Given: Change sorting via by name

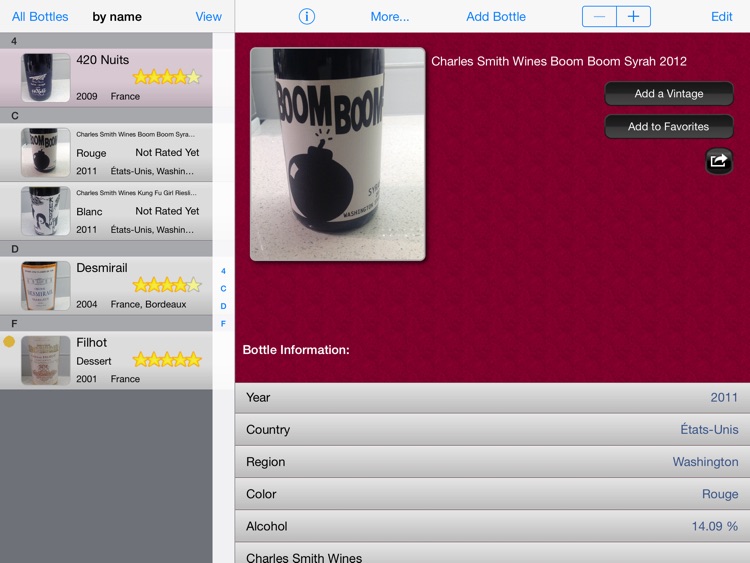Looking at the screenshot, I should coord(117,17).
